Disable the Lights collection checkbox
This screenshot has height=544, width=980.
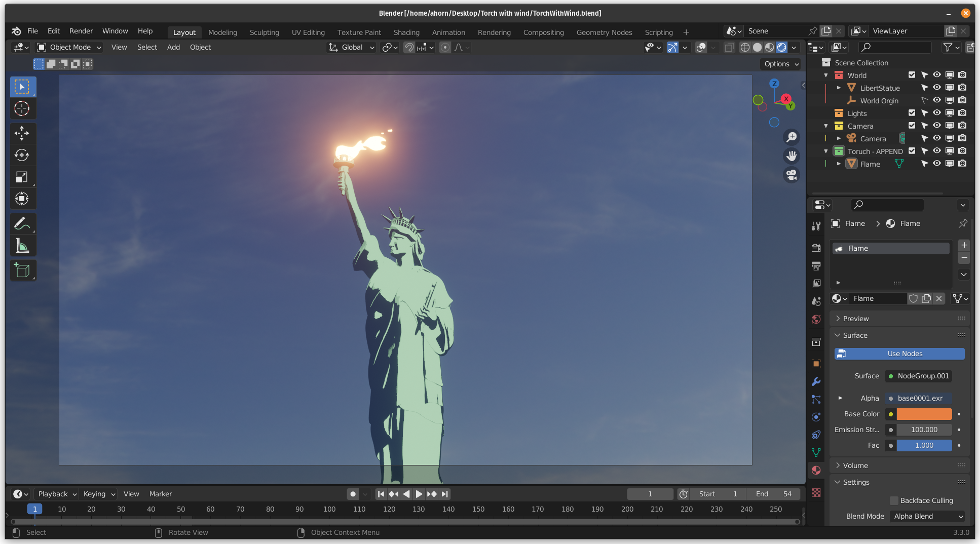point(912,112)
